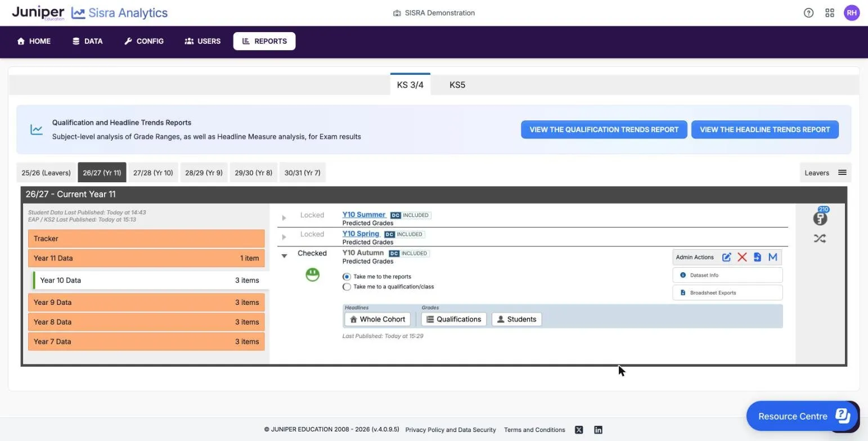Click the red delete X icon
Image resolution: width=868 pixels, height=441 pixels.
(742, 257)
